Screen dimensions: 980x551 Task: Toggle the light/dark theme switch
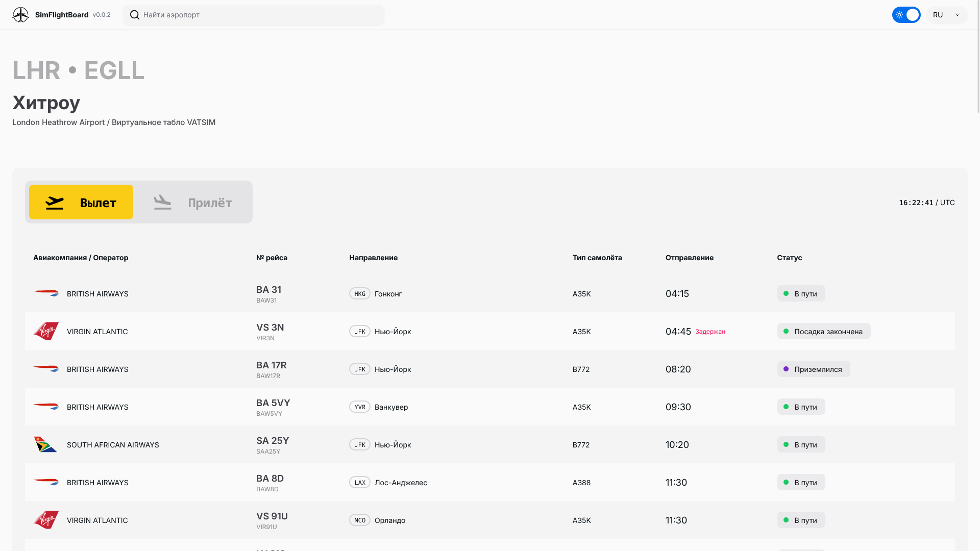[x=906, y=15]
